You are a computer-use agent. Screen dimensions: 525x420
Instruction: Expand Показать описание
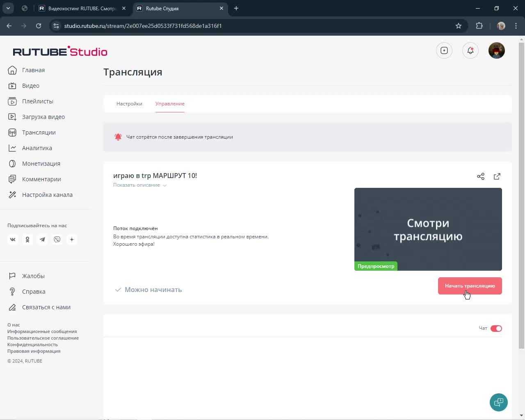click(140, 185)
